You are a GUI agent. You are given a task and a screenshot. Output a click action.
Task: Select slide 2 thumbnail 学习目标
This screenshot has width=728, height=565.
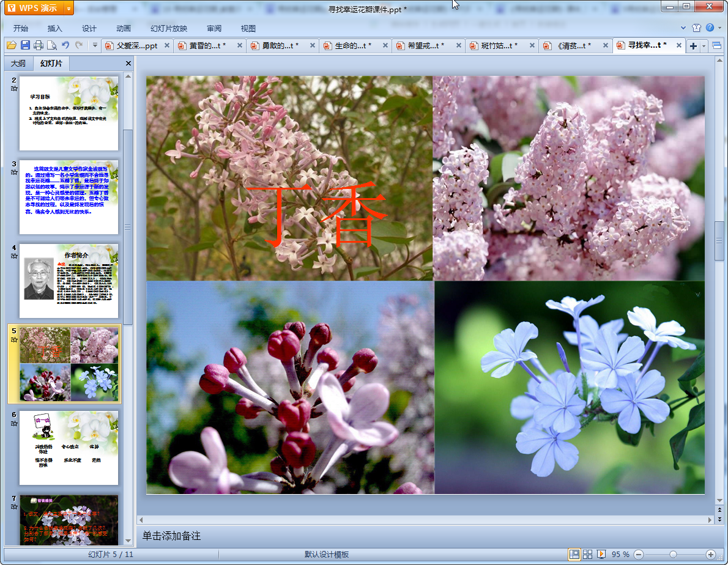tap(69, 114)
